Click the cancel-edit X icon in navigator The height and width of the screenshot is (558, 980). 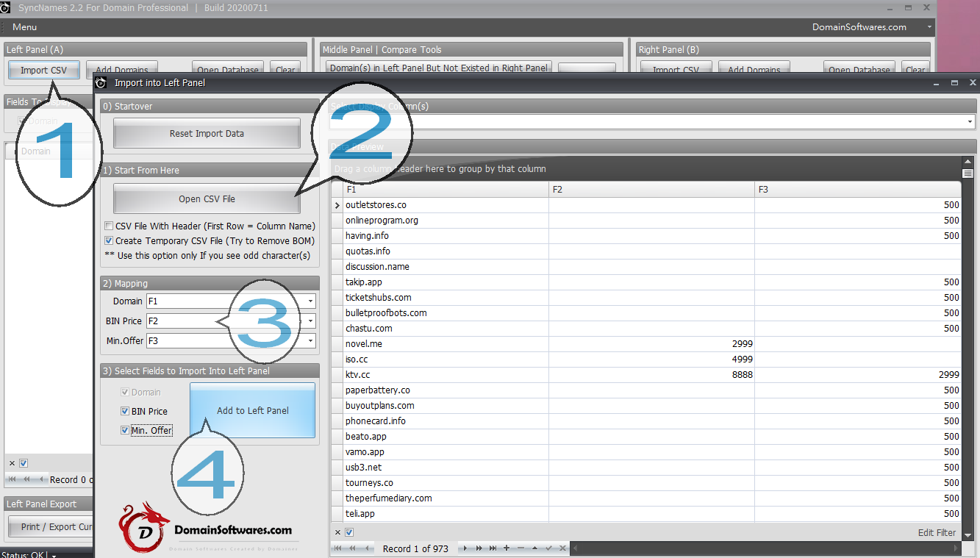562,548
